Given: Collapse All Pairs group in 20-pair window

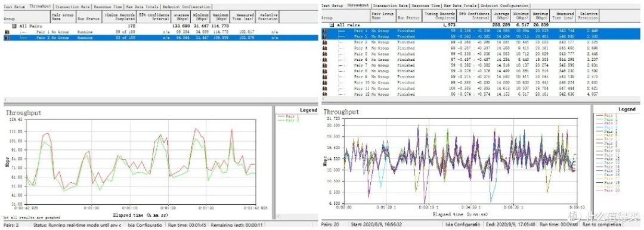Looking at the screenshot, I should 332,25.
